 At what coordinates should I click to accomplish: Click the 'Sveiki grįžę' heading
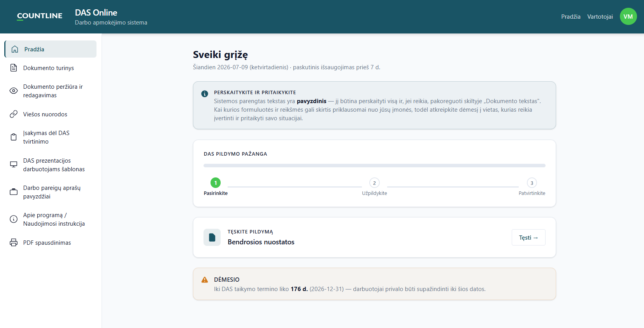[220, 54]
